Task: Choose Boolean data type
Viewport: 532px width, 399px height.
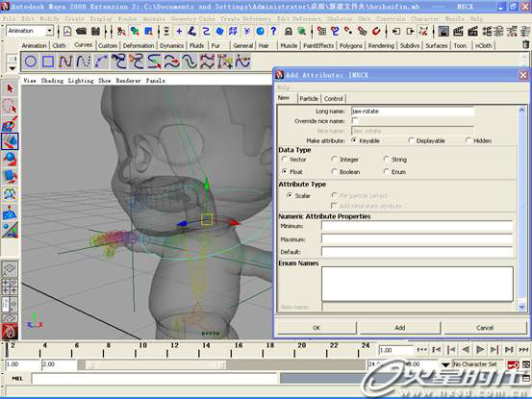Action: [334, 171]
